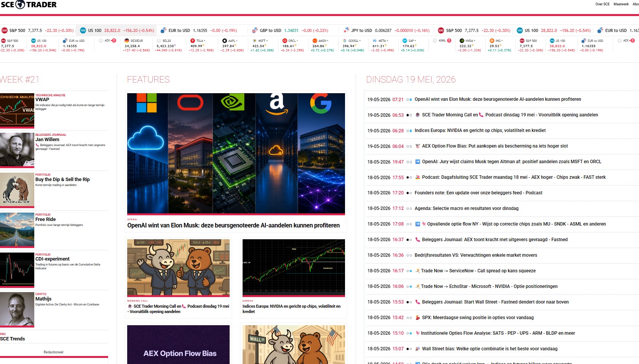The width and height of the screenshot is (639, 364).
Task: Open Mathijs's portrait thumbnail
Action: click(x=17, y=310)
